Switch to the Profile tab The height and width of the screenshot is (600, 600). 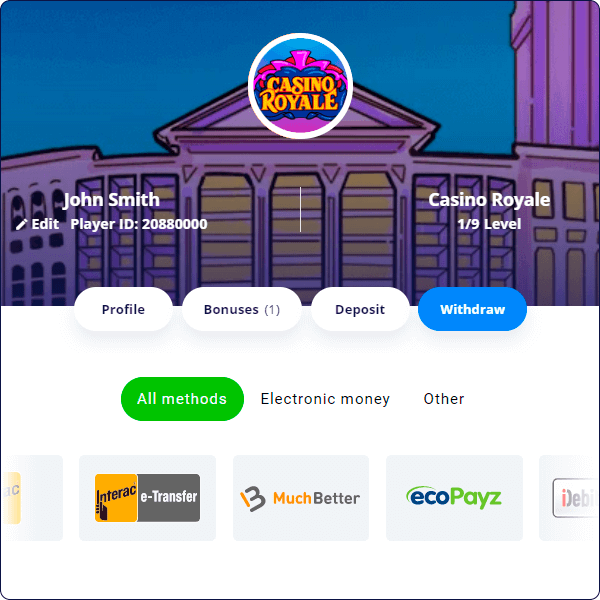pos(123,309)
